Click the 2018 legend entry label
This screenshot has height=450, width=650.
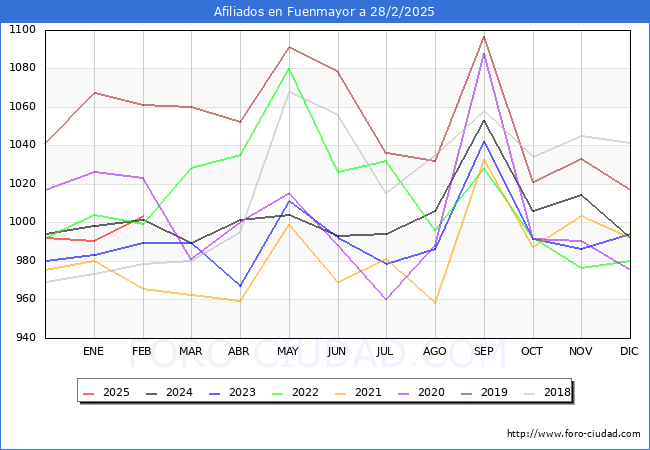557,392
